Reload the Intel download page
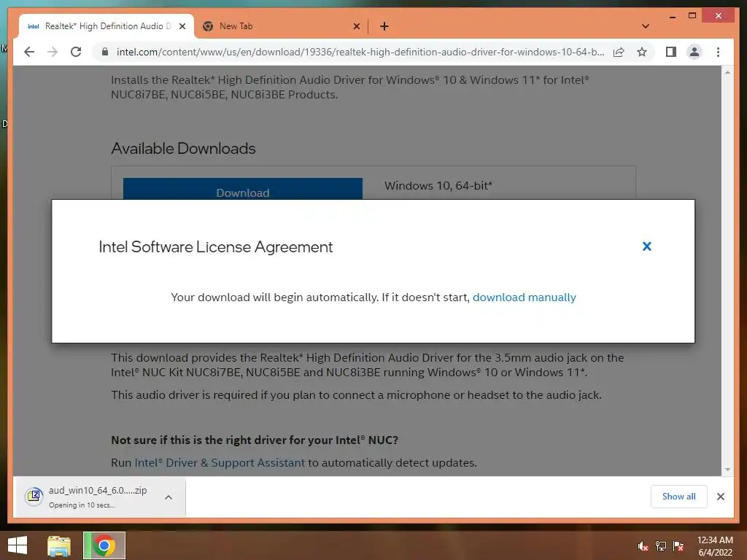 click(76, 52)
